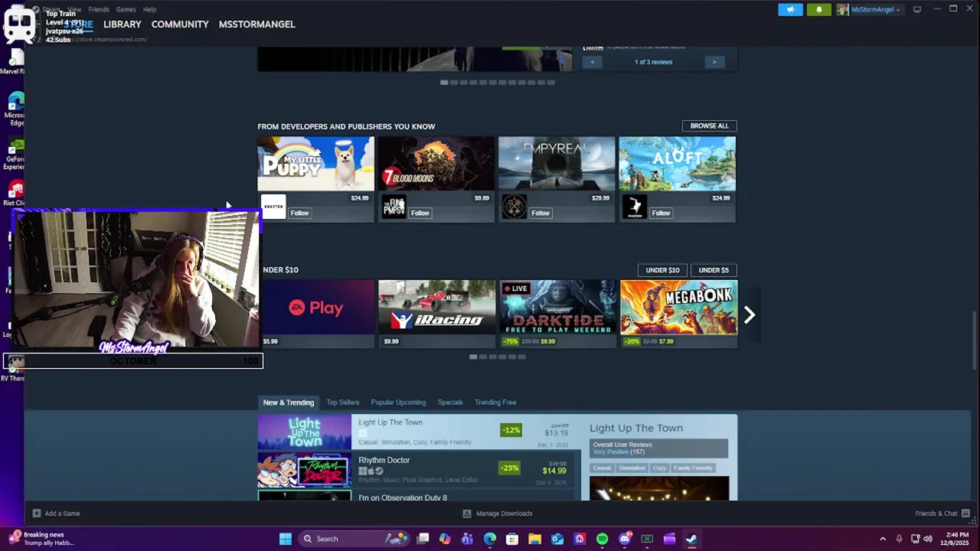Switch to the Popular Upcoming tab
Viewport: 980px width, 551px height.
tap(398, 403)
